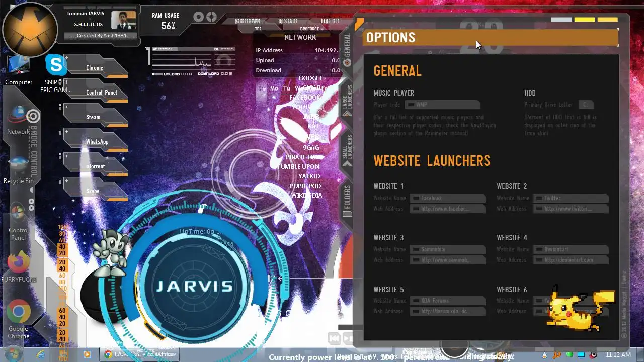Click the JARVIS core circle
644x362 pixels.
(x=194, y=286)
